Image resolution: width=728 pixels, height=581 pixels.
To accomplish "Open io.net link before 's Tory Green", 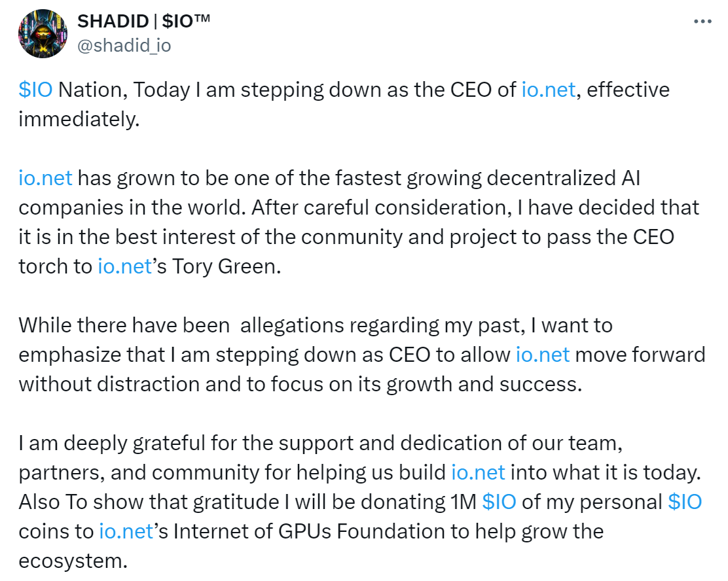I will tap(124, 266).
